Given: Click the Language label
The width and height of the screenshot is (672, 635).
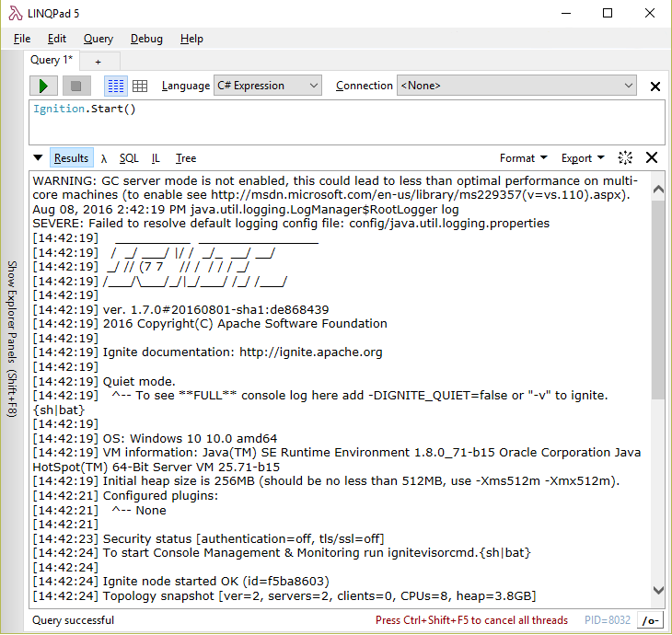Looking at the screenshot, I should (x=186, y=86).
